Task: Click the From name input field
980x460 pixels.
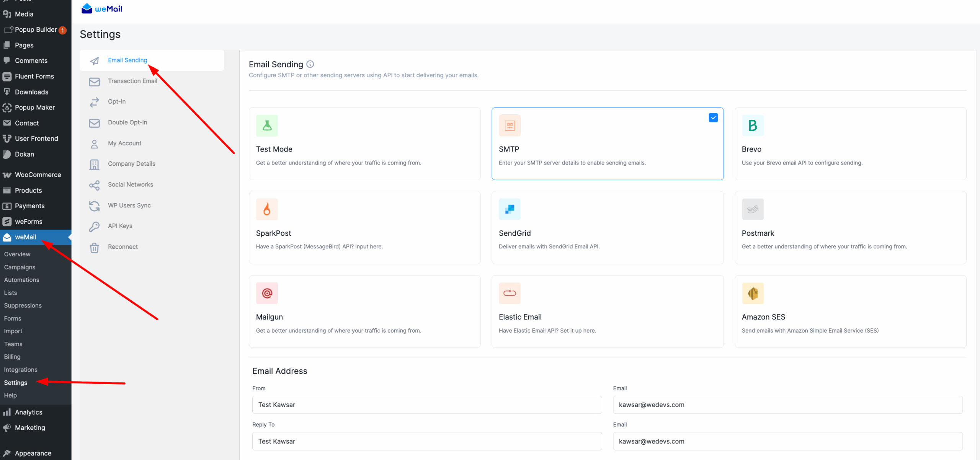Action: click(426, 405)
